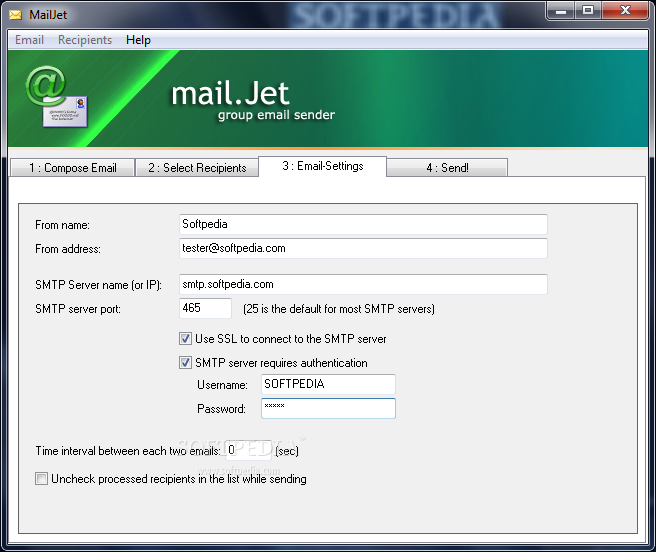This screenshot has width=656, height=552.
Task: Click the MailJet envelope icon in title bar
Action: click(x=15, y=15)
